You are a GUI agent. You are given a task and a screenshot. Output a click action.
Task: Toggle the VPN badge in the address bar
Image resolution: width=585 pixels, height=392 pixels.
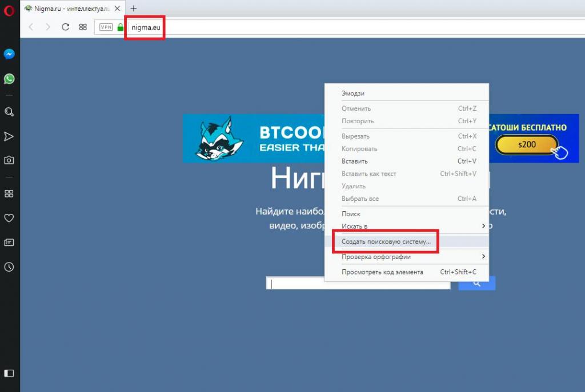(x=106, y=27)
